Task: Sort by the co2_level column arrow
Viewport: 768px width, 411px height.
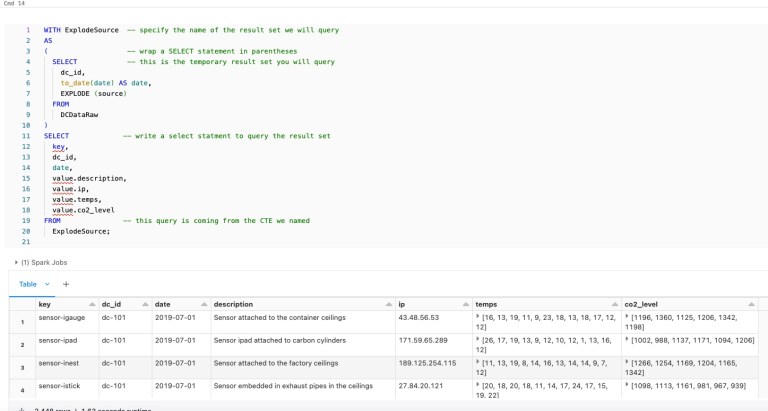Action: 751,305
